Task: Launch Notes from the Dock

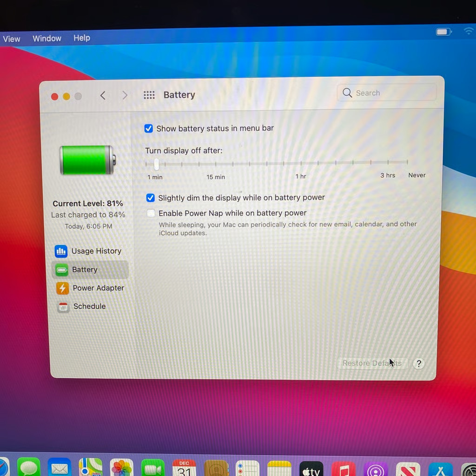Action: pyautogui.click(x=279, y=469)
